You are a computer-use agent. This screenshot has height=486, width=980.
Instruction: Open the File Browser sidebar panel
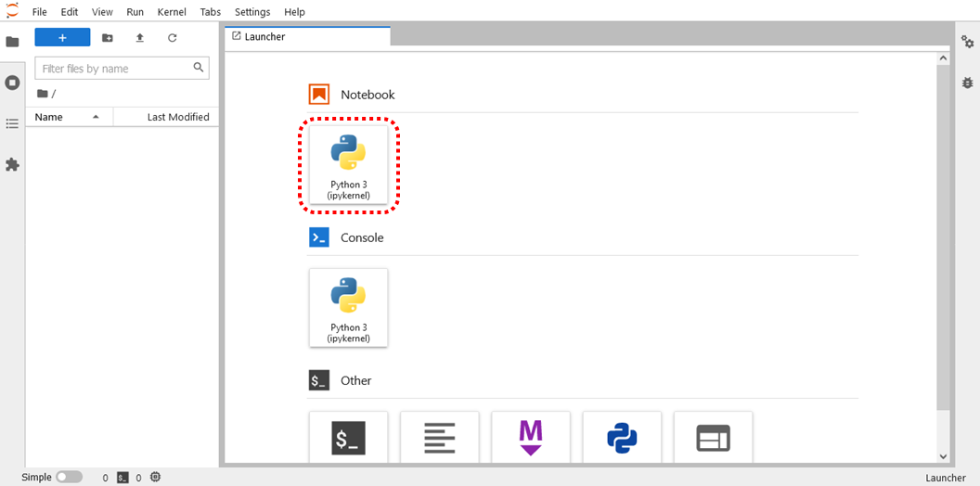(12, 42)
